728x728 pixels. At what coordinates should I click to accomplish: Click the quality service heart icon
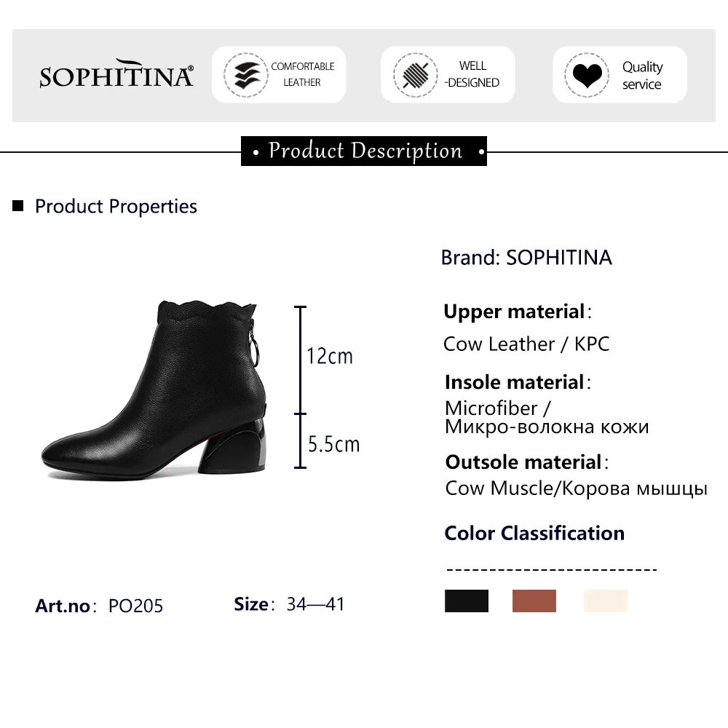click(x=587, y=74)
